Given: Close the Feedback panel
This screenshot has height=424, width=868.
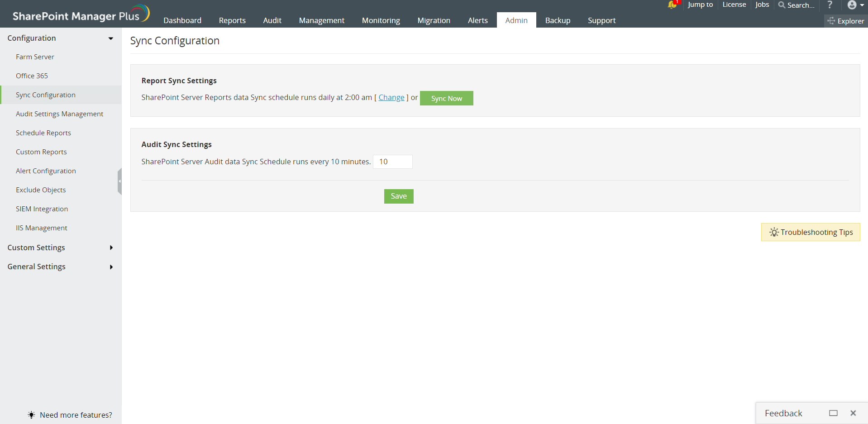Looking at the screenshot, I should [x=853, y=413].
